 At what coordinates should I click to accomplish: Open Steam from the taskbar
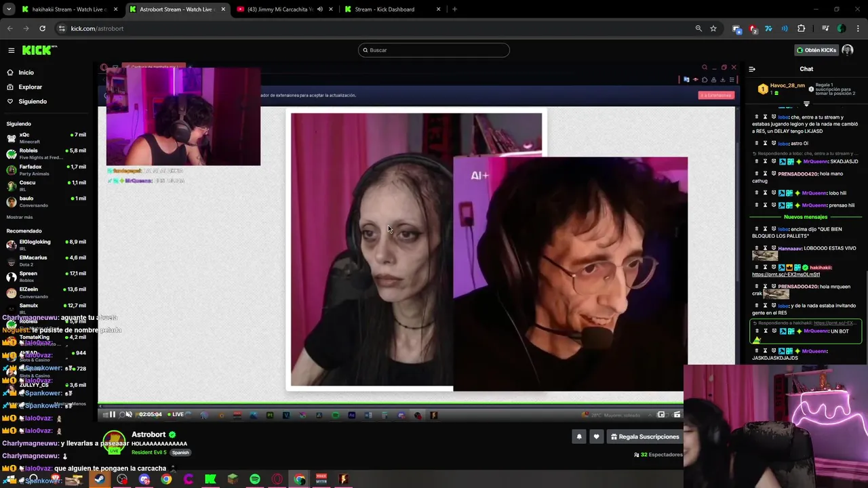pyautogui.click(x=100, y=480)
